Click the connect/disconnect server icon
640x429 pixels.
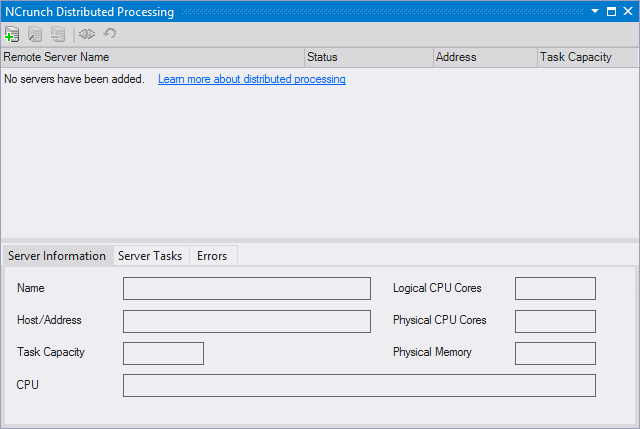click(87, 34)
